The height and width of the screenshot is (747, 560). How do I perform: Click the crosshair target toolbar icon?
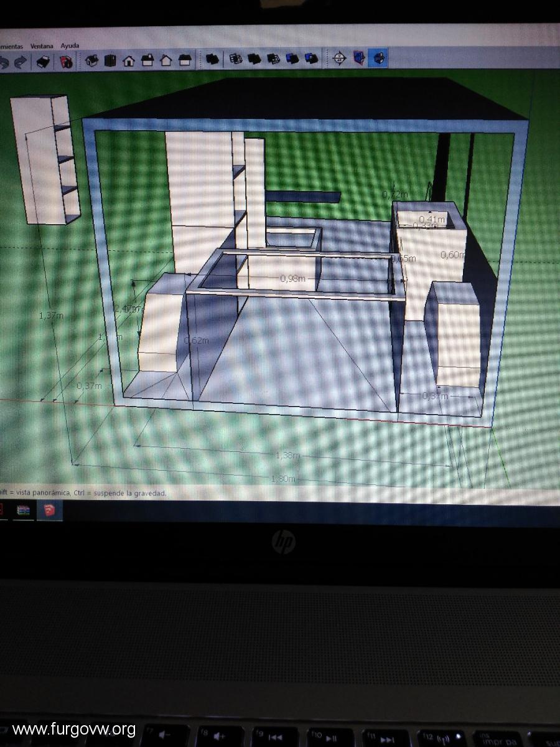coord(339,59)
